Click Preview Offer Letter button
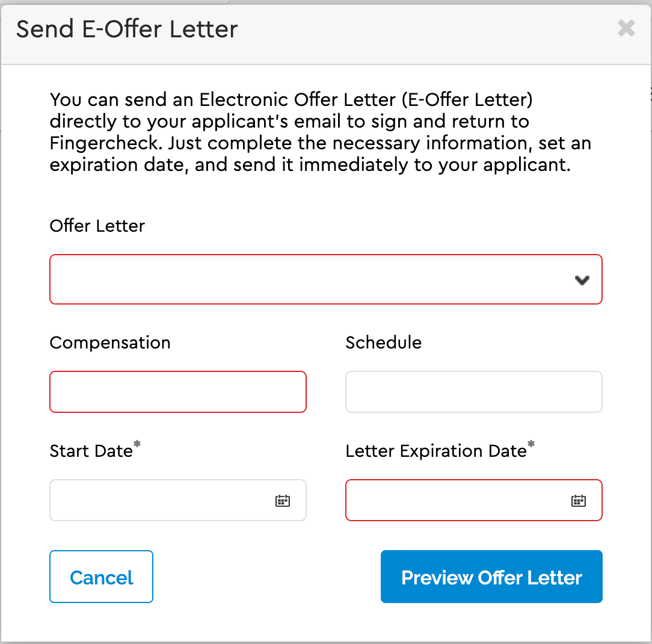The height and width of the screenshot is (644, 652). [x=491, y=577]
